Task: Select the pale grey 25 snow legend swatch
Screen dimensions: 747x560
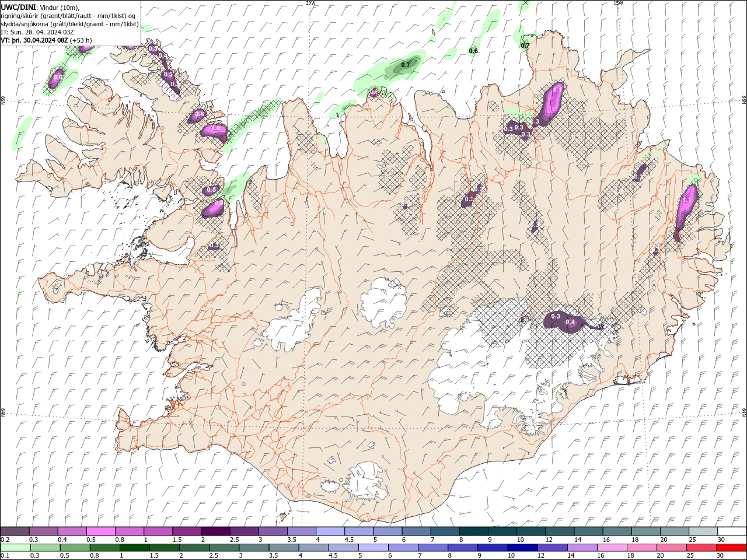Action: pyautogui.click(x=703, y=531)
